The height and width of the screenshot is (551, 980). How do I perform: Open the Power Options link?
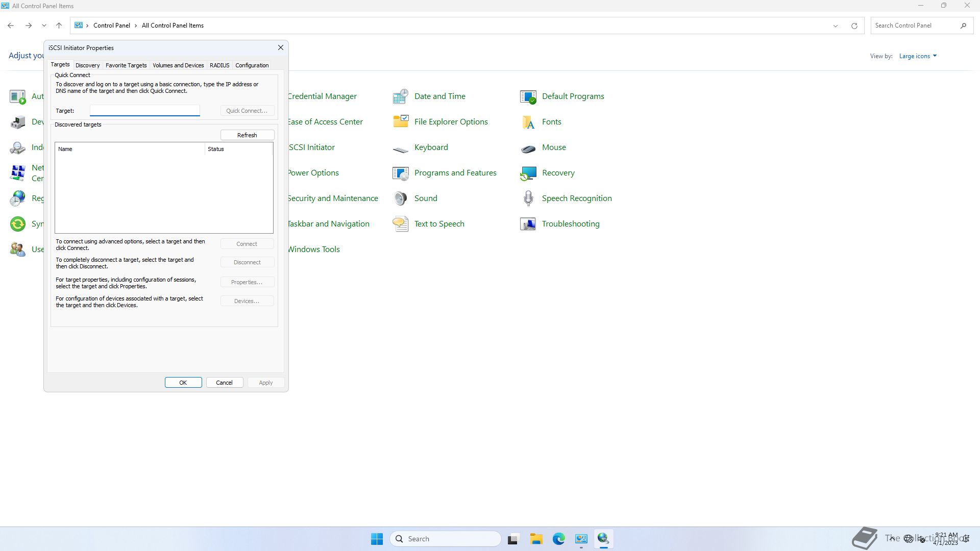313,173
